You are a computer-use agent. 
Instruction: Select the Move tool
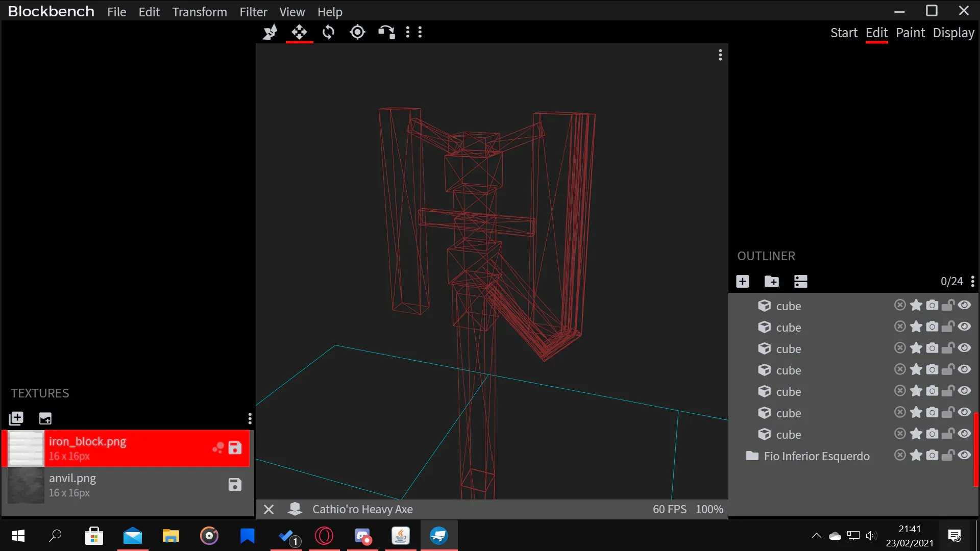pos(299,32)
